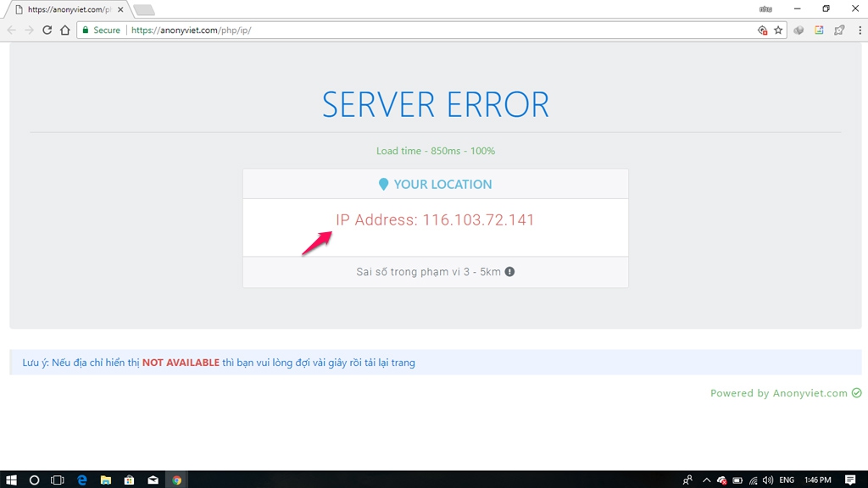
Task: Show hidden system tray icons
Action: tap(706, 480)
